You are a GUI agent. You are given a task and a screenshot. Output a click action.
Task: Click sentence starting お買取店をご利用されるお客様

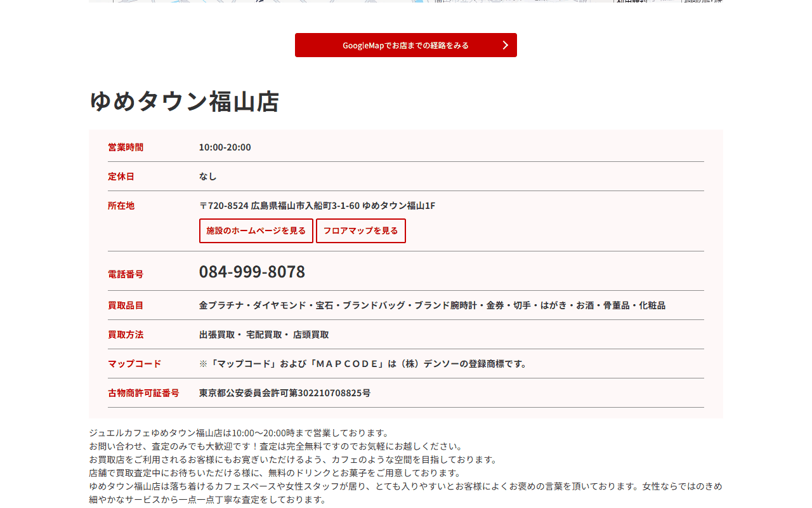click(293, 460)
